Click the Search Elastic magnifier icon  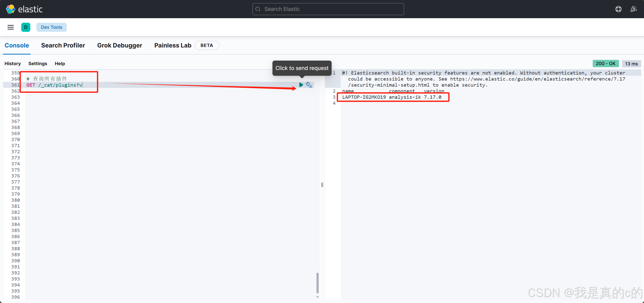coord(258,9)
